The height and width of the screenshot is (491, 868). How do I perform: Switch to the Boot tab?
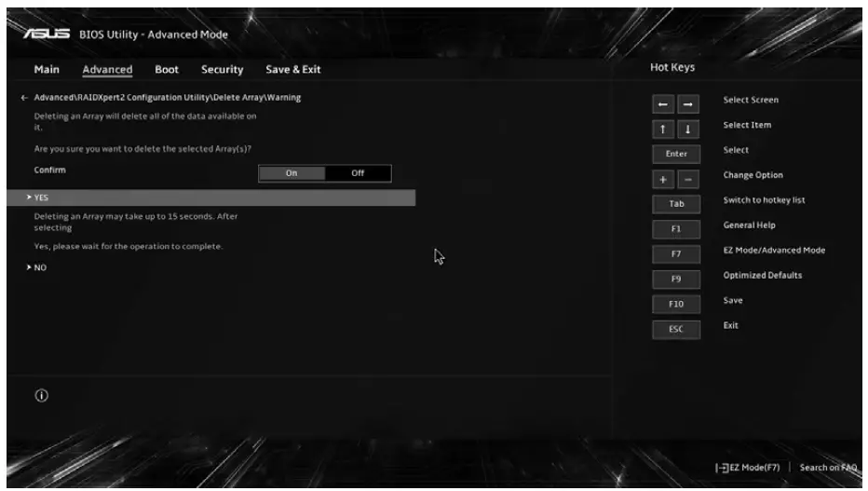pyautogui.click(x=167, y=69)
